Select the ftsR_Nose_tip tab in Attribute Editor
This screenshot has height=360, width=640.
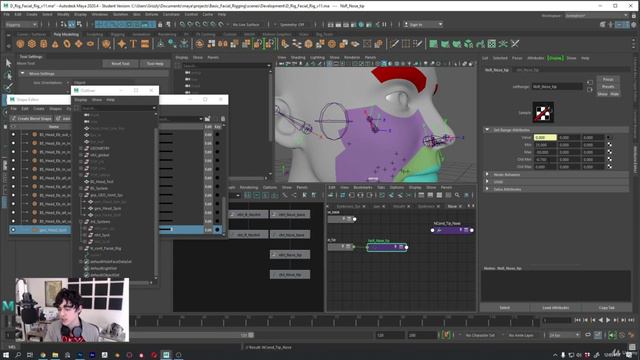click(x=497, y=70)
